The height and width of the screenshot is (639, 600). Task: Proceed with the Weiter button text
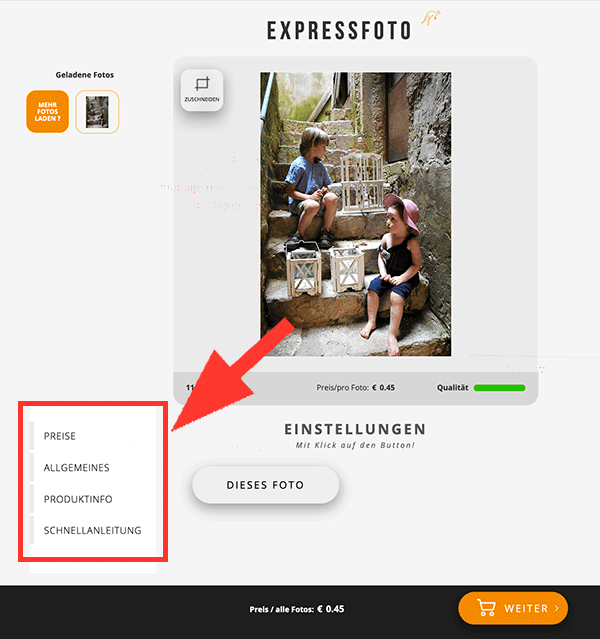526,608
